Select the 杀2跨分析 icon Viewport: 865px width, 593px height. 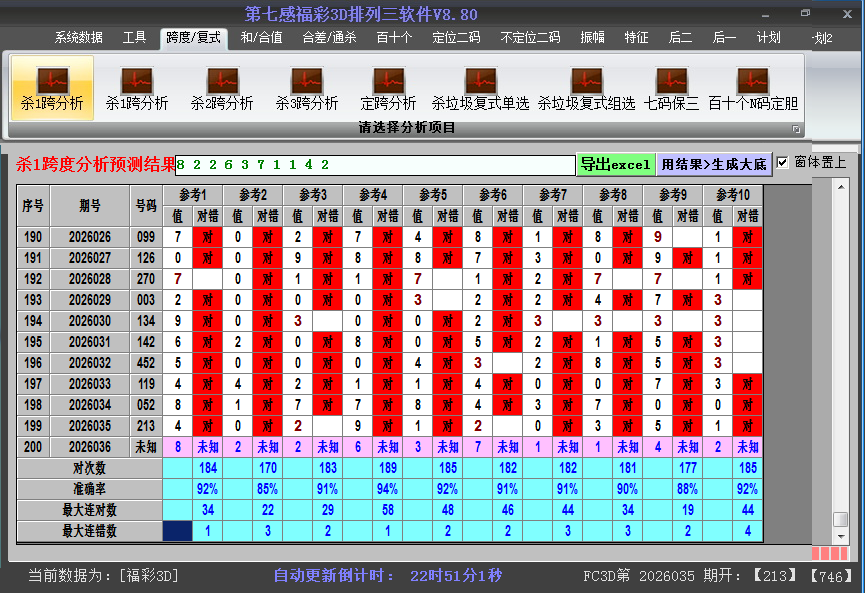[222, 88]
